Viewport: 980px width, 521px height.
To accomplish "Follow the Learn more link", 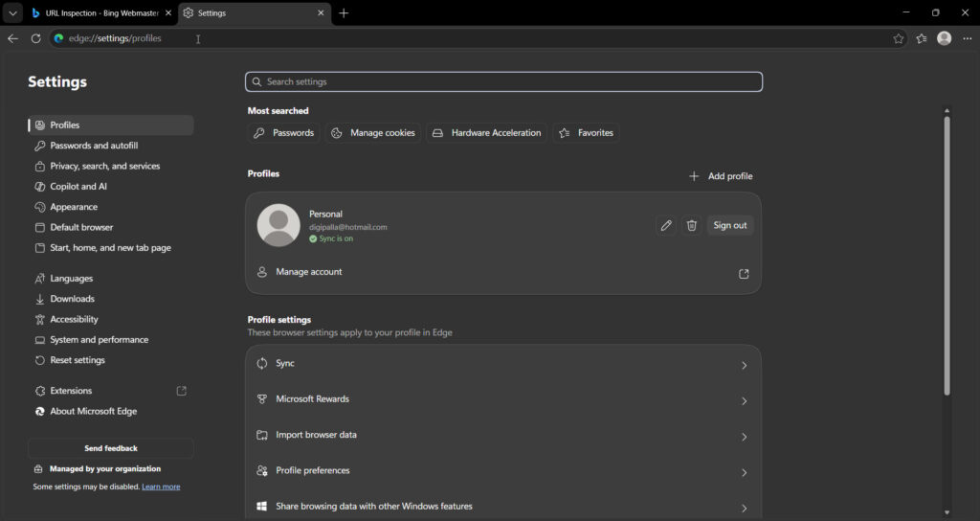I will click(161, 487).
